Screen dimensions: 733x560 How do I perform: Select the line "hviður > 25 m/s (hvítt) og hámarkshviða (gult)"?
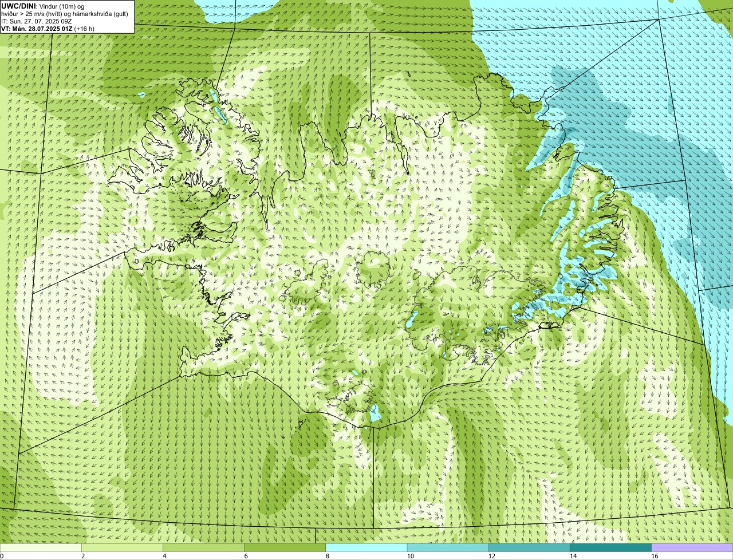pos(65,14)
